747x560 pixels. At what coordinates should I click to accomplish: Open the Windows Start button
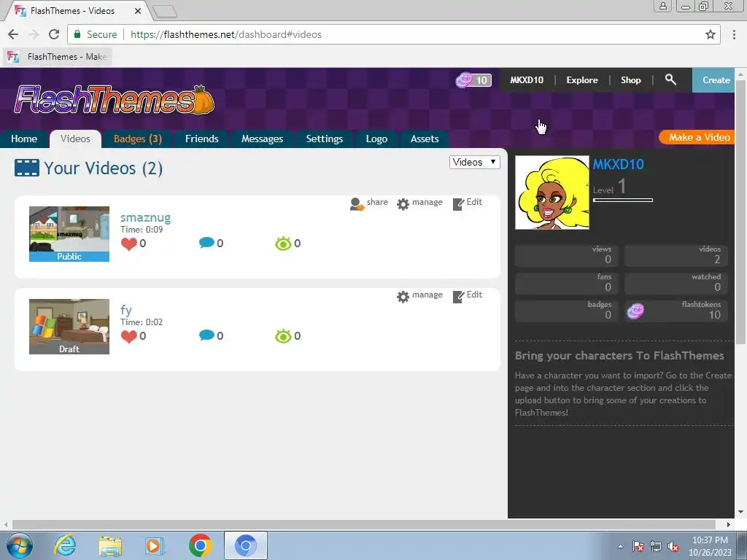(x=20, y=545)
